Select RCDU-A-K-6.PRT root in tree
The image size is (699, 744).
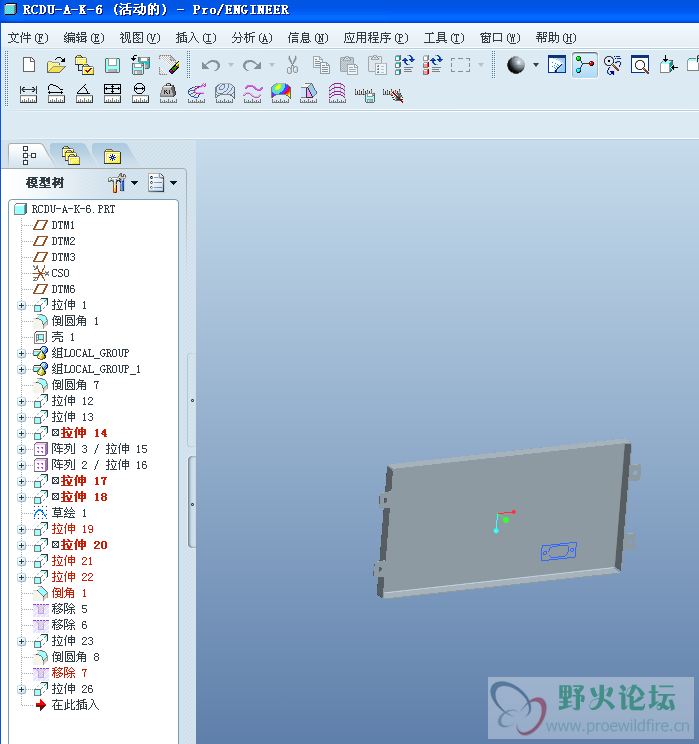click(65, 209)
